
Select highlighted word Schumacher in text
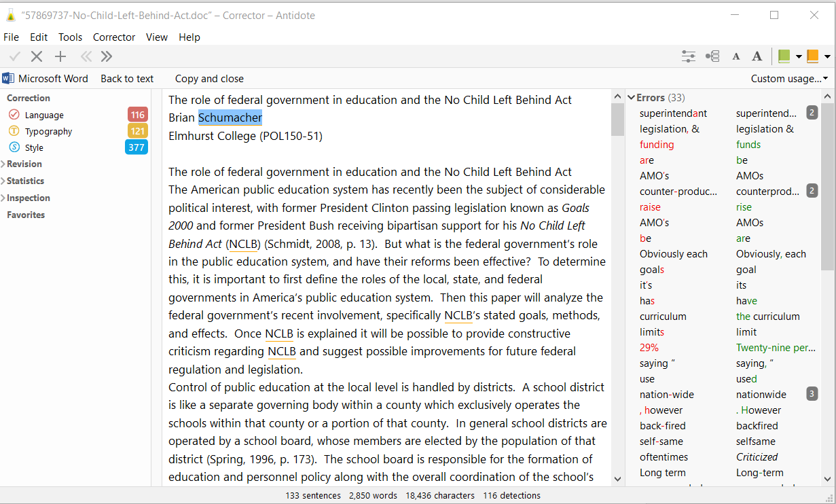[x=230, y=118]
